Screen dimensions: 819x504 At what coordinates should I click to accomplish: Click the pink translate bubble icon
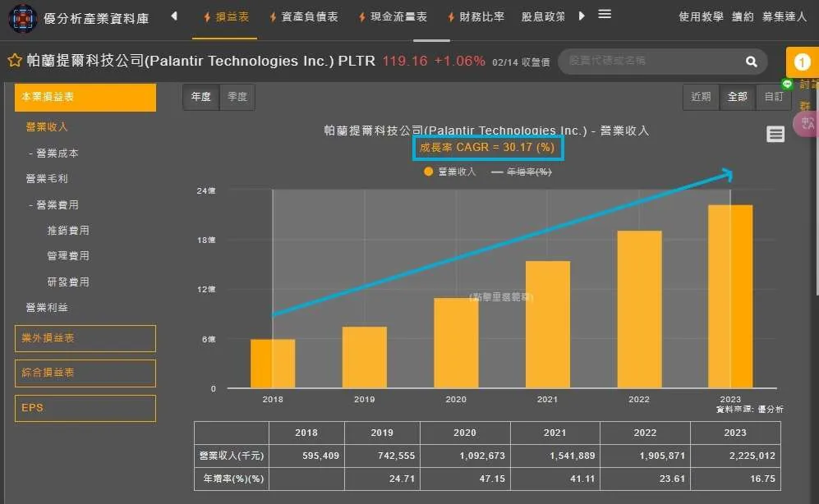805,124
